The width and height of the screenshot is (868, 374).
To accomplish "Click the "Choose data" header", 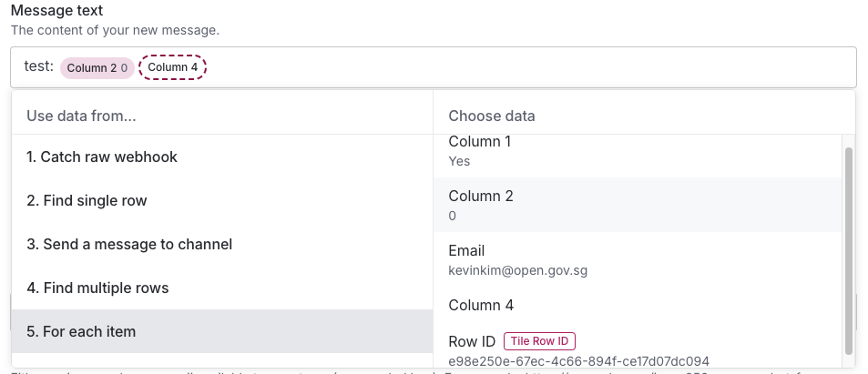I will point(492,116).
